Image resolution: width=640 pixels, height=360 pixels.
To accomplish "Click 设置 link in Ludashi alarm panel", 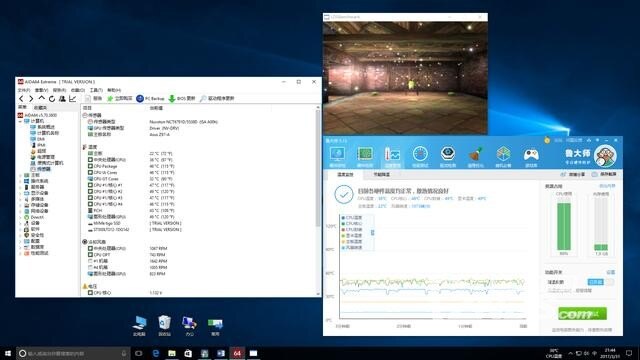I will coord(611,272).
